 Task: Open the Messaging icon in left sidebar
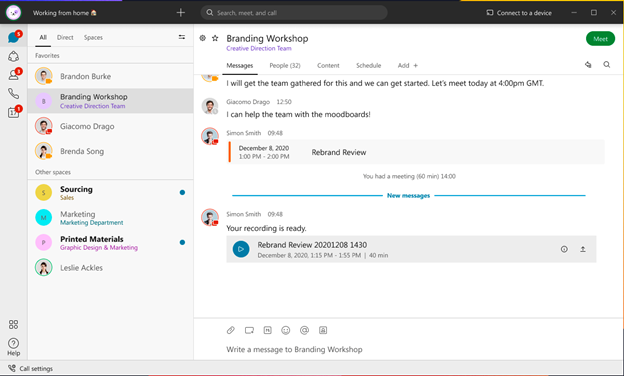[x=14, y=37]
